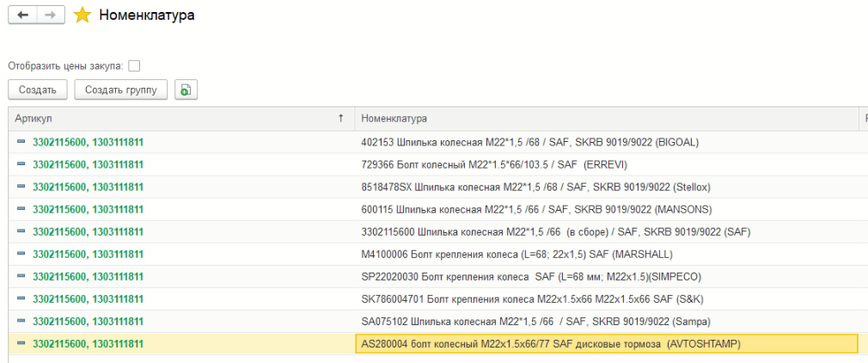Click the row icon for the MANSONS item
868x363 pixels.
click(21, 209)
